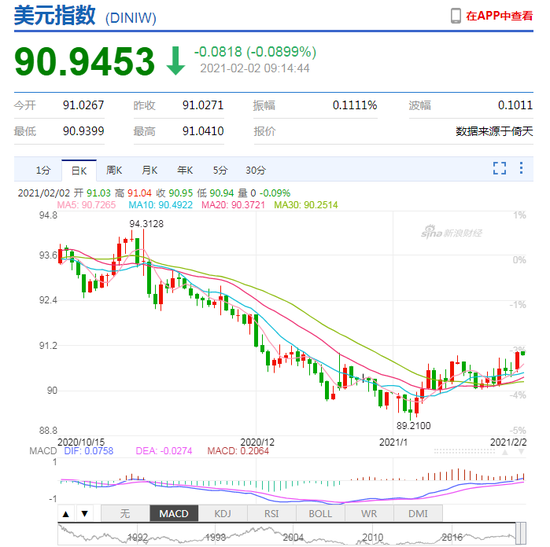Screen dimensions: 550x547
Task: Click the small up arrow under 2021/2/2
Action: [505, 452]
